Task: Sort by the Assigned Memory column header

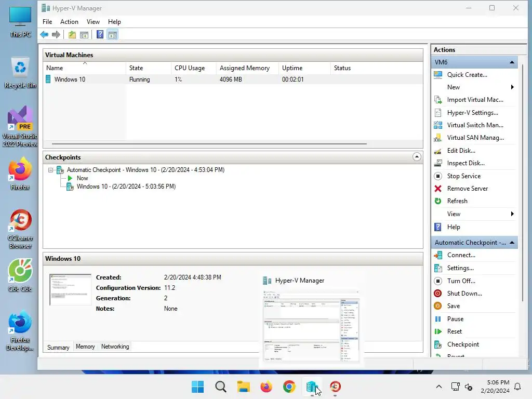Action: coord(247,68)
